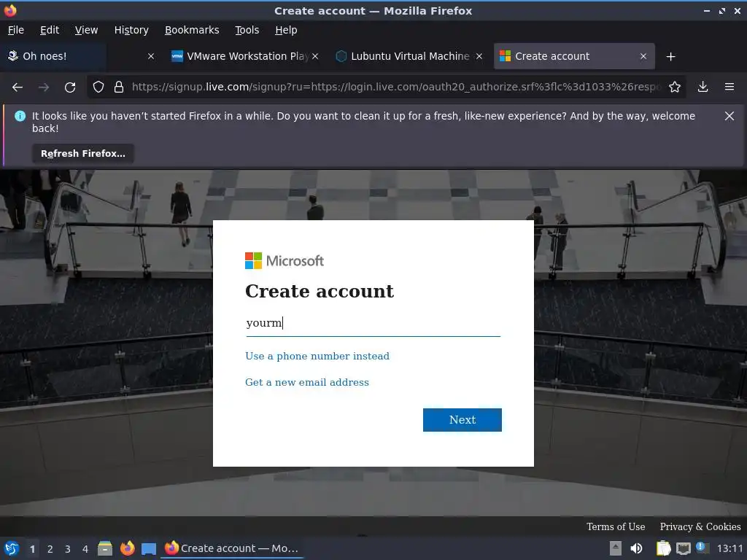The image size is (747, 560).
Task: Launch Firefox from taskbar quick launch
Action: (x=127, y=548)
